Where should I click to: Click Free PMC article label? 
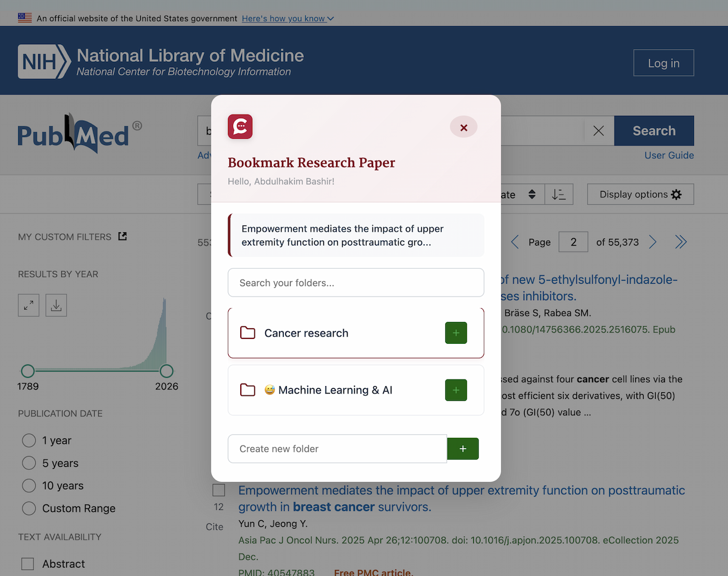tap(374, 572)
